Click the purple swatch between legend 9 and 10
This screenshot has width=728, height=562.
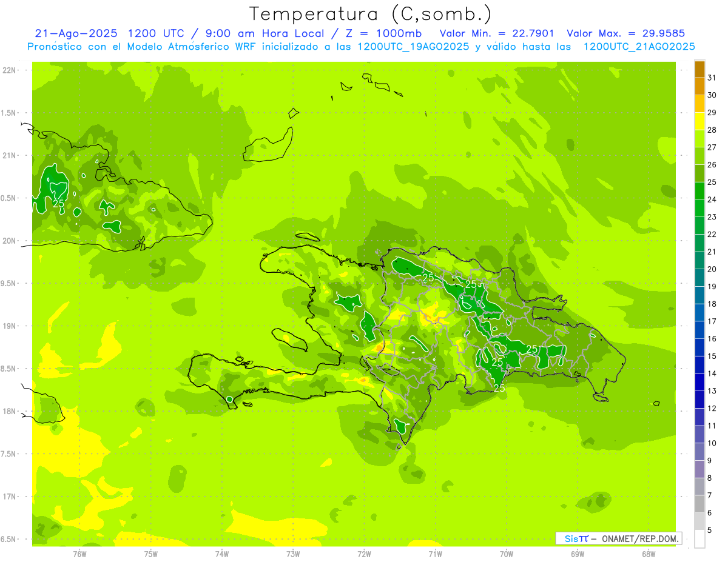[x=699, y=452]
